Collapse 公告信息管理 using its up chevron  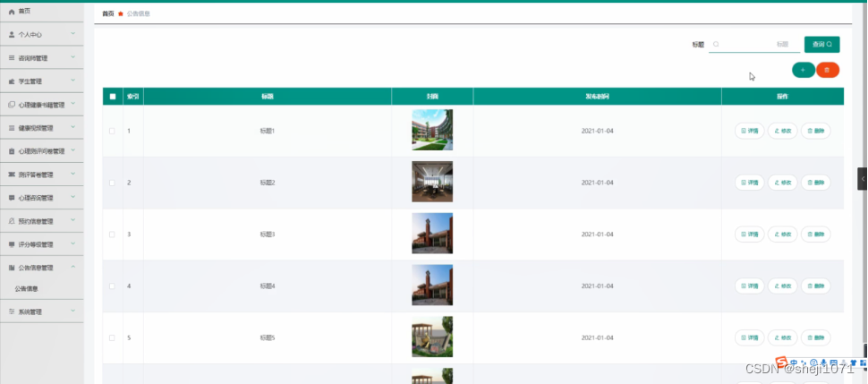[73, 267]
